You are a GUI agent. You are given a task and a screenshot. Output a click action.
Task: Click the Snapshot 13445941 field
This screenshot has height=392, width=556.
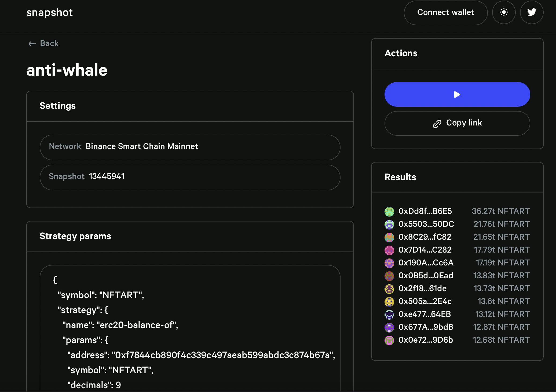[190, 177]
